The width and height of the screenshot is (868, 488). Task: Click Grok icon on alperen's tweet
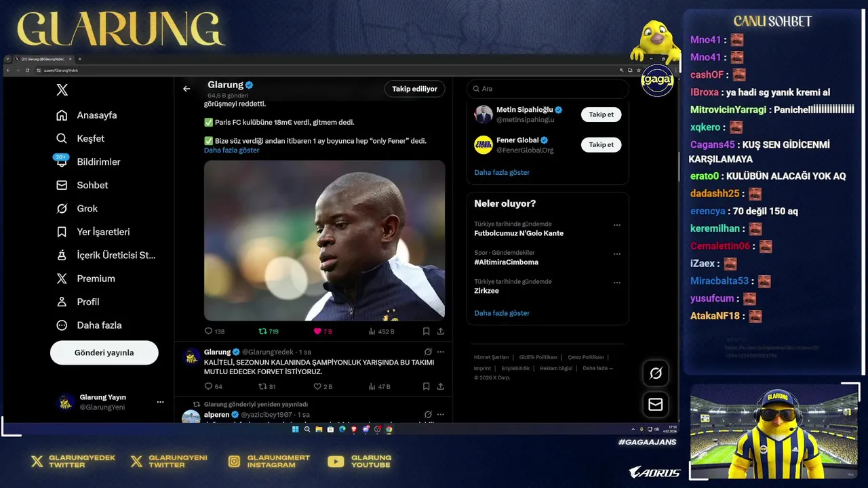[428, 414]
